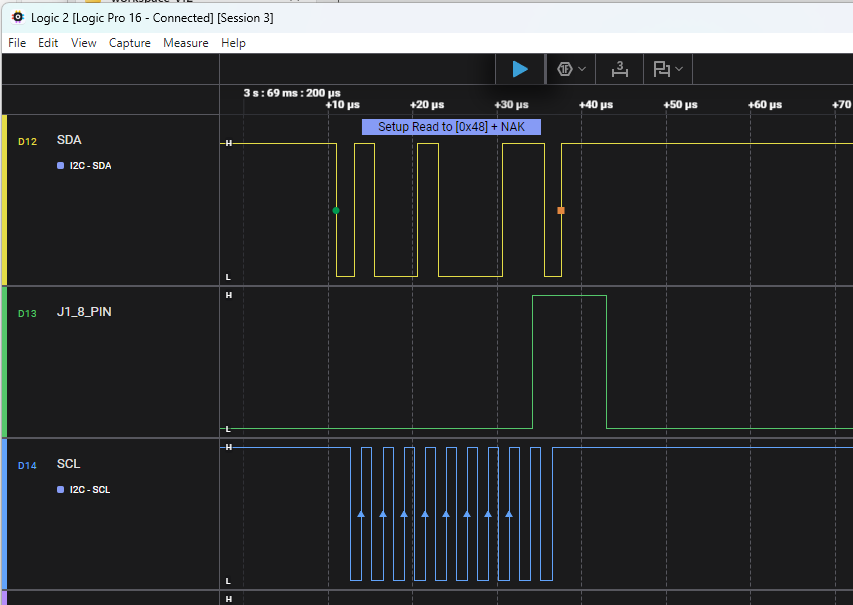Expand the annotations dropdown chevron
Screen dimensions: 853x605
coord(679,69)
